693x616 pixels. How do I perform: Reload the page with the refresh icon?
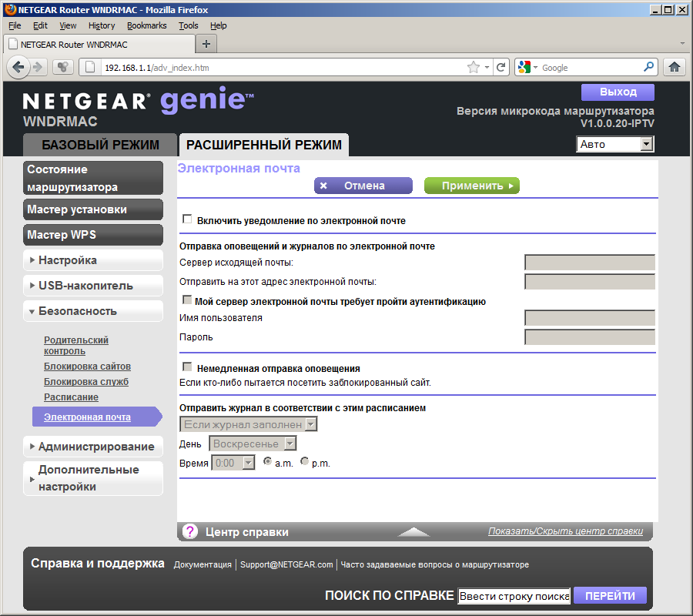point(500,67)
